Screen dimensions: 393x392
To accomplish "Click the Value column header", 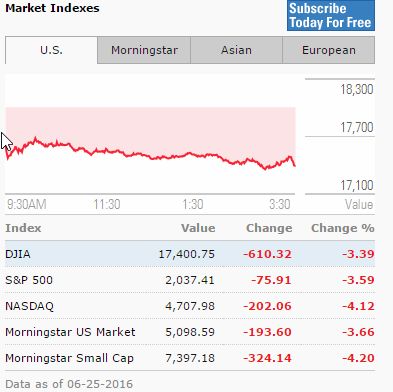I will point(198,228).
